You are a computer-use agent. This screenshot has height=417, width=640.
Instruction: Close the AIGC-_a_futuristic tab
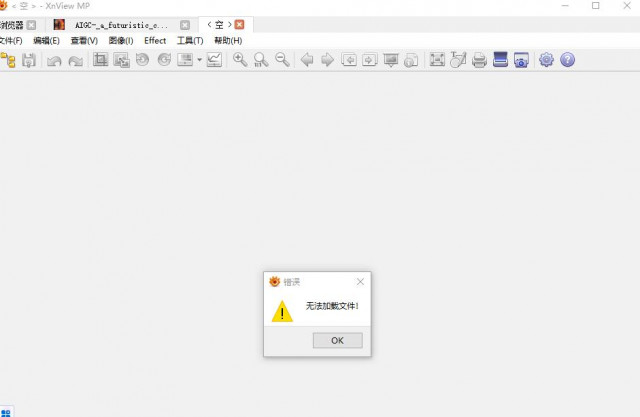coord(185,25)
